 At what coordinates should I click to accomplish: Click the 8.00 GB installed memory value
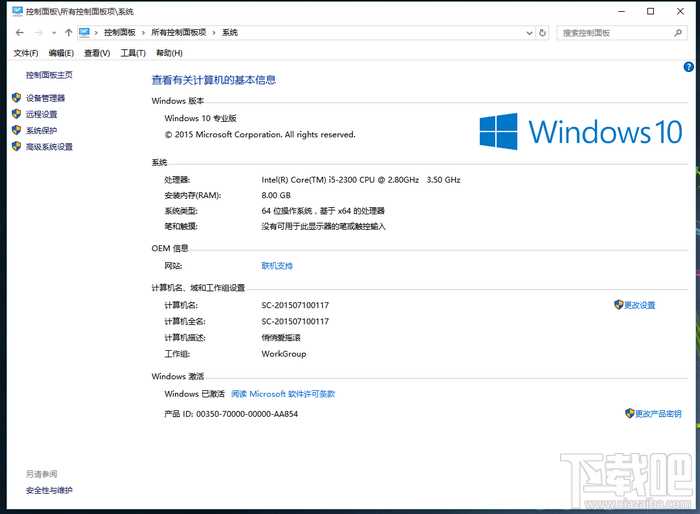click(276, 196)
